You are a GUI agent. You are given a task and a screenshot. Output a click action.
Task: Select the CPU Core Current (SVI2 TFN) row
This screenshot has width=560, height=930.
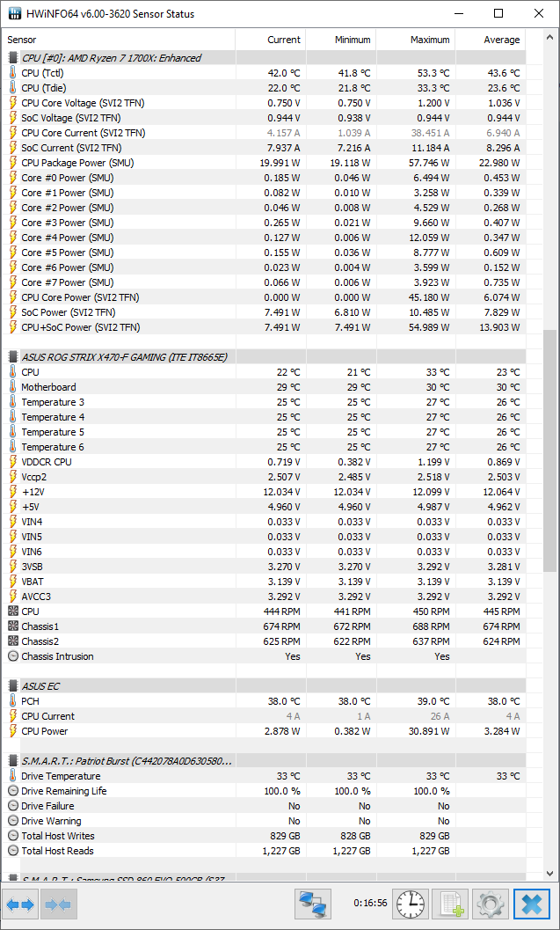pyautogui.click(x=265, y=133)
